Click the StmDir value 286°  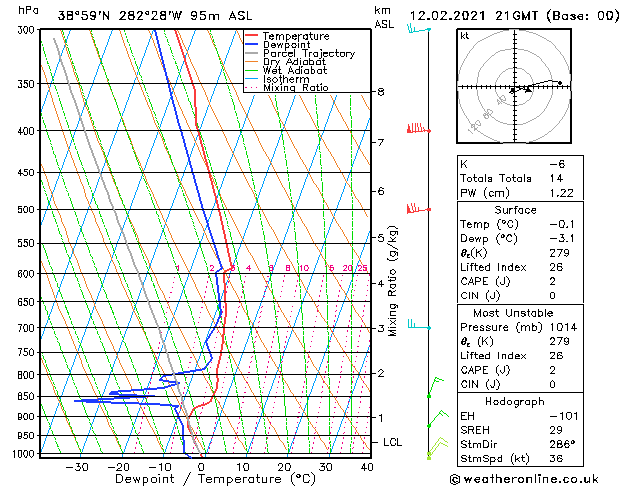(x=562, y=444)
